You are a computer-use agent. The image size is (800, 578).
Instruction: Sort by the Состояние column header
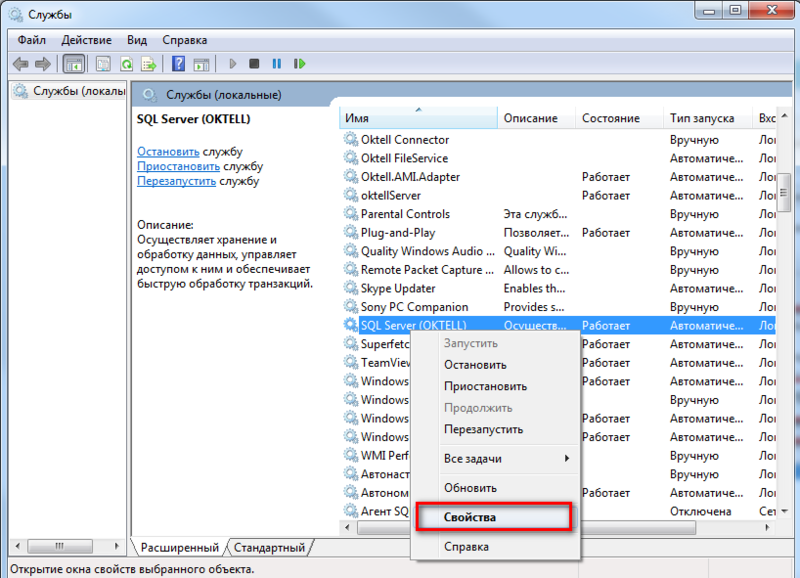619,118
